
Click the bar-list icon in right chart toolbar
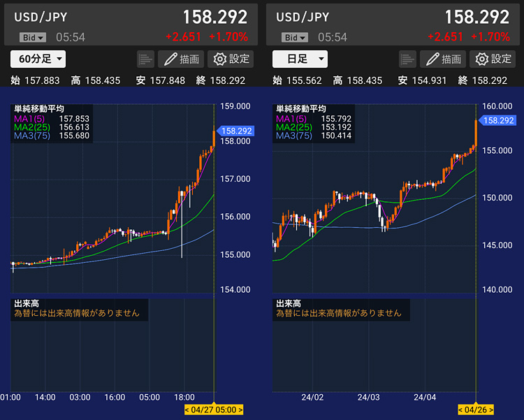[407, 59]
